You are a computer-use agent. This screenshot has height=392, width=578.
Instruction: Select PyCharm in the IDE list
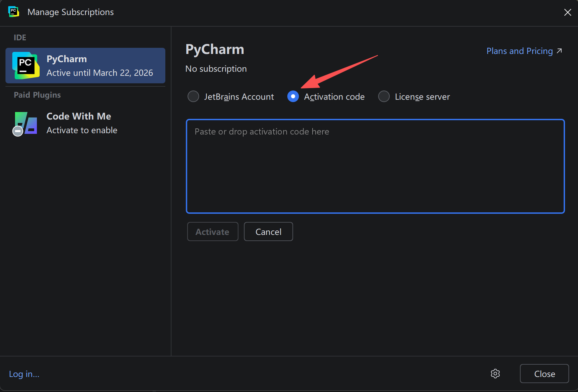85,65
